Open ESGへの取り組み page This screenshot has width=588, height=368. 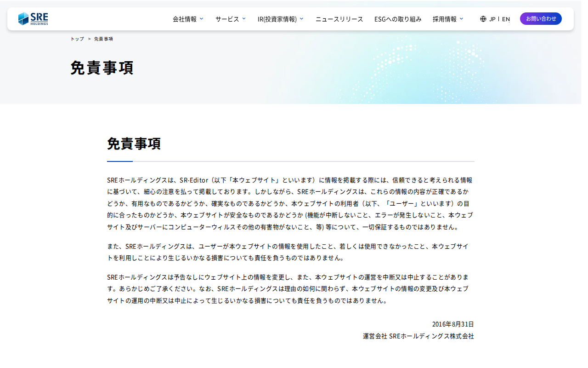(x=398, y=19)
